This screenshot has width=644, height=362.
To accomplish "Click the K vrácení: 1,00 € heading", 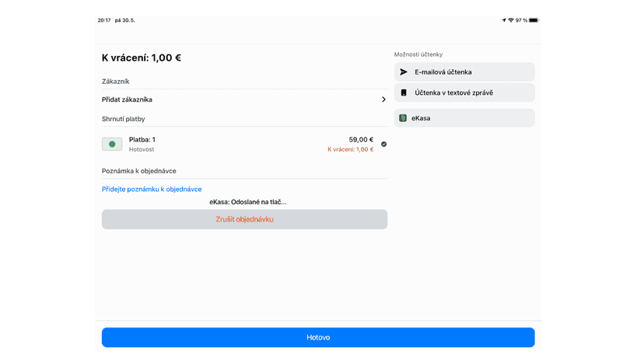I will coord(142,57).
